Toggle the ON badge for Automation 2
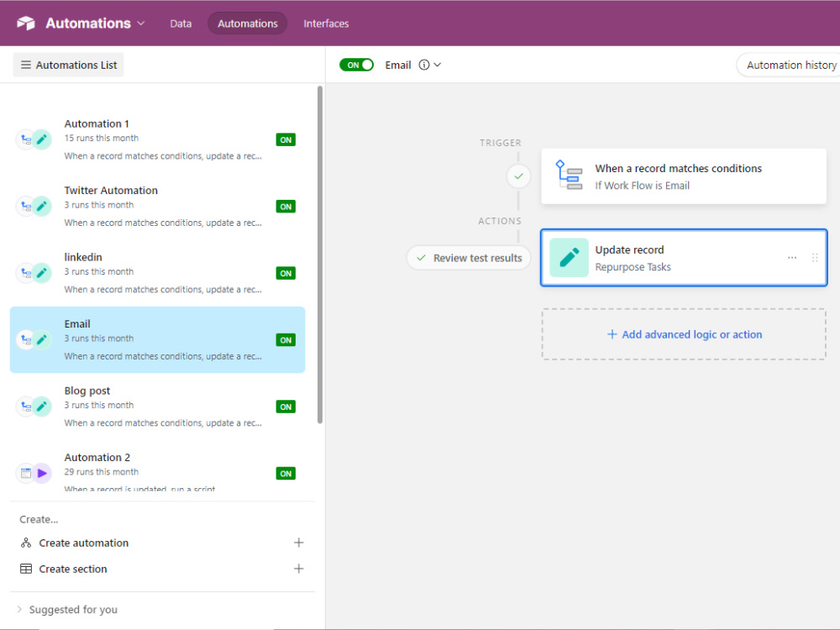Screen dimensions: 840x630 pyautogui.click(x=286, y=474)
